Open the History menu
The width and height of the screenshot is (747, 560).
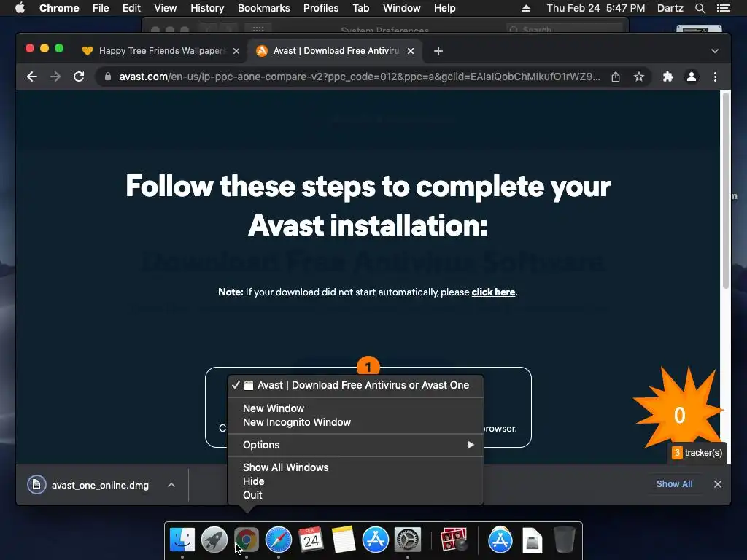point(207,8)
